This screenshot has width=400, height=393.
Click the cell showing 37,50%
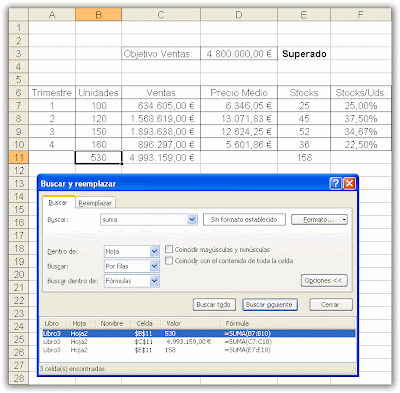coord(361,119)
